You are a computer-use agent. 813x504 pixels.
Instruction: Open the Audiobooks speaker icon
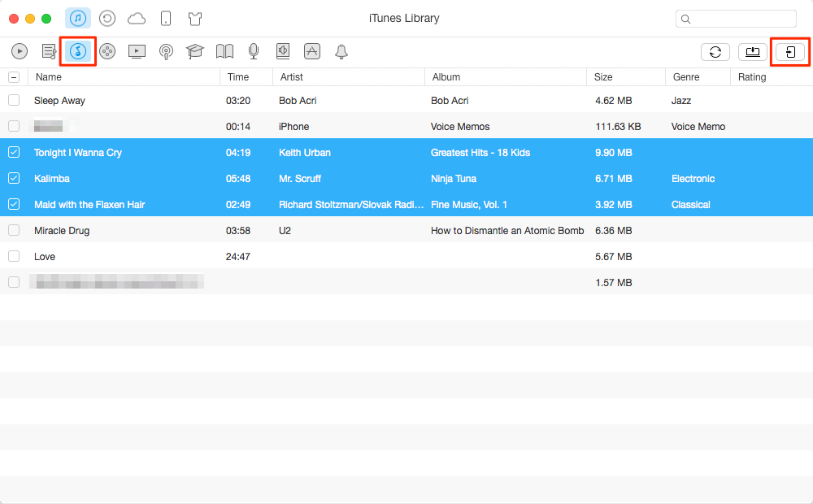[283, 51]
